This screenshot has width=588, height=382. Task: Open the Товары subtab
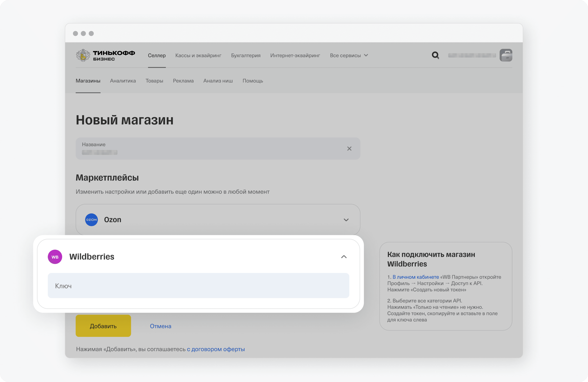tap(154, 81)
